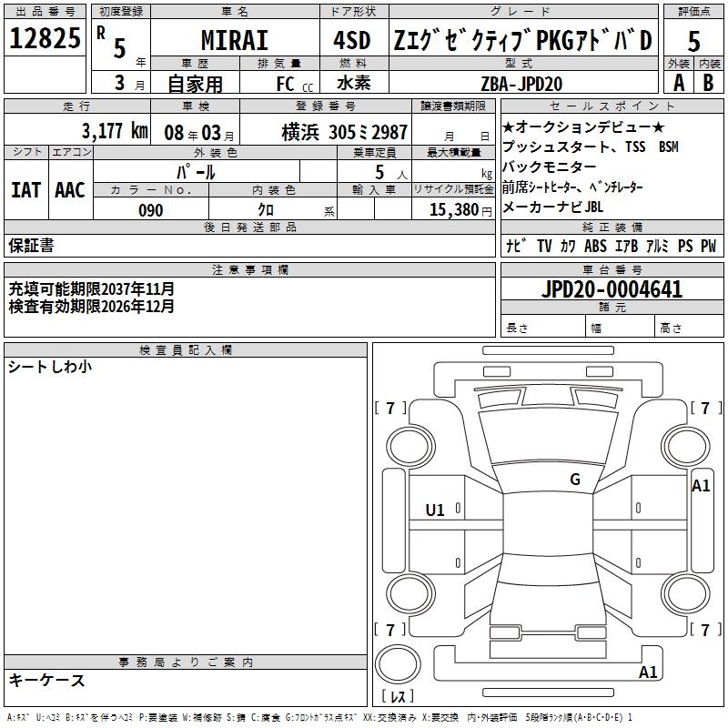
Task: Select the MIRAI car name field
Action: click(x=234, y=40)
